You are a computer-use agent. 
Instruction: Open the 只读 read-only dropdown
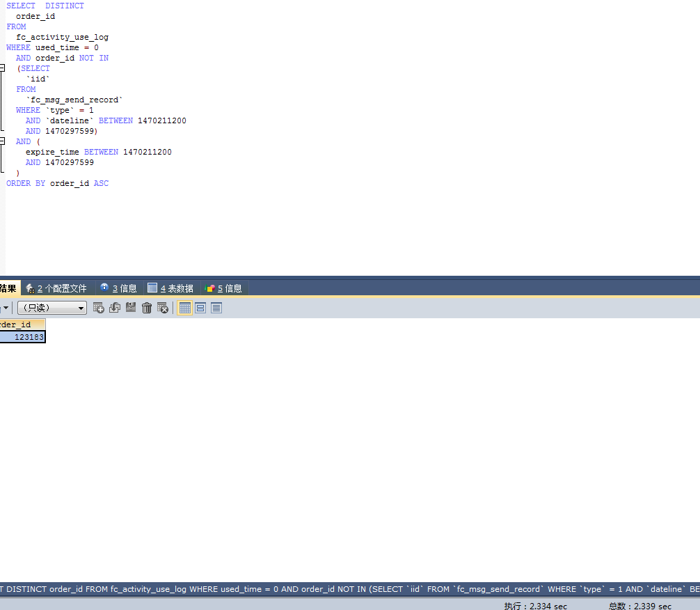pos(52,308)
